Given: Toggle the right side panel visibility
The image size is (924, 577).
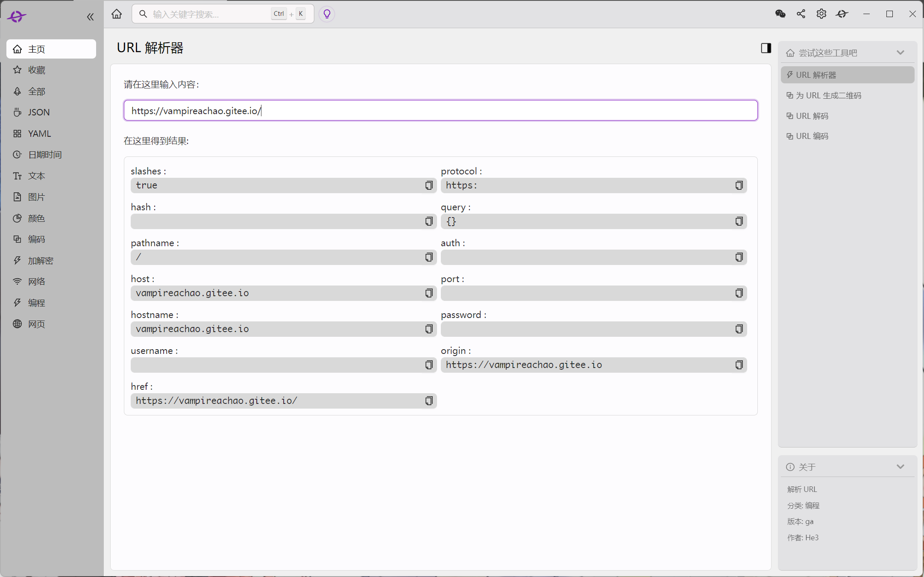Looking at the screenshot, I should point(766,48).
